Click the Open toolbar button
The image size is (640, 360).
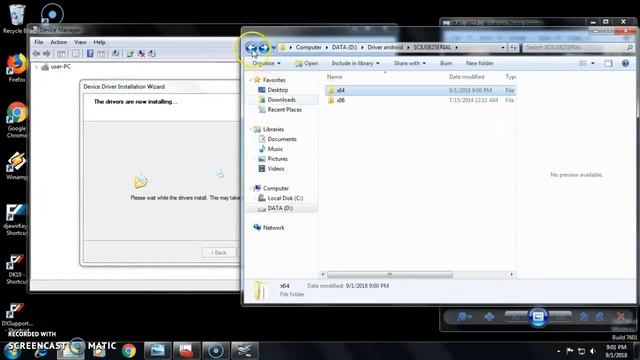[307, 63]
